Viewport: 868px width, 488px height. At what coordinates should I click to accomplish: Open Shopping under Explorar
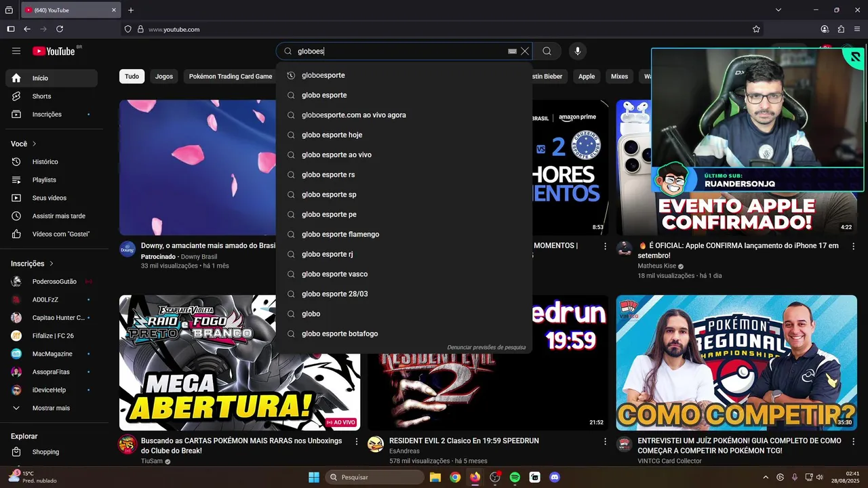(52, 452)
